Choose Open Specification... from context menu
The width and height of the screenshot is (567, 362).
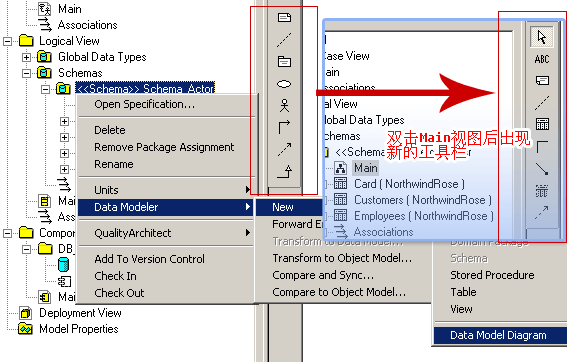coord(167,104)
